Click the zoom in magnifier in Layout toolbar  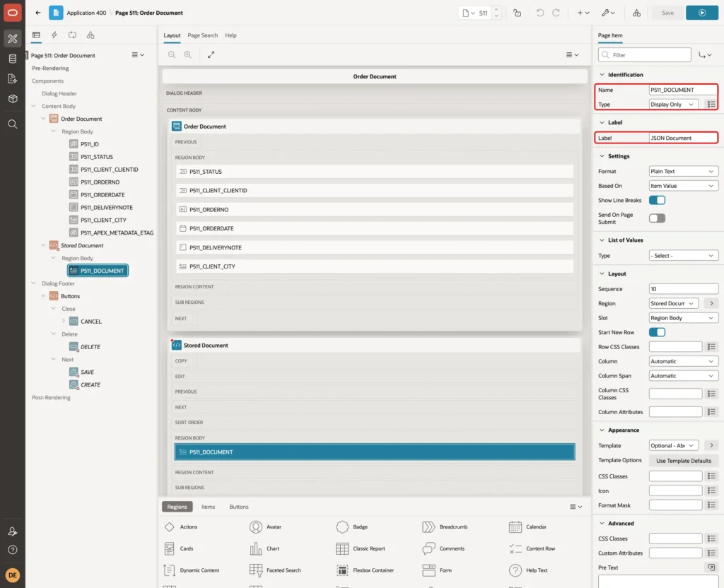pyautogui.click(x=188, y=54)
